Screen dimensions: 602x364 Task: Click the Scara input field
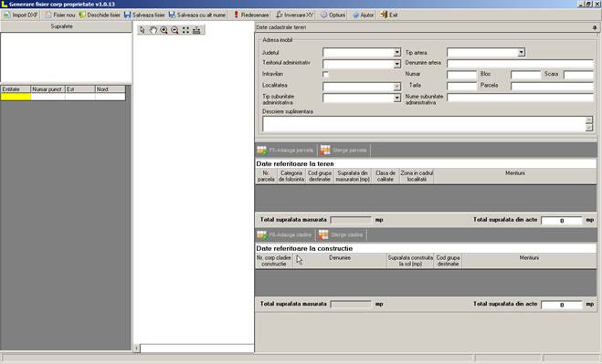(x=578, y=75)
